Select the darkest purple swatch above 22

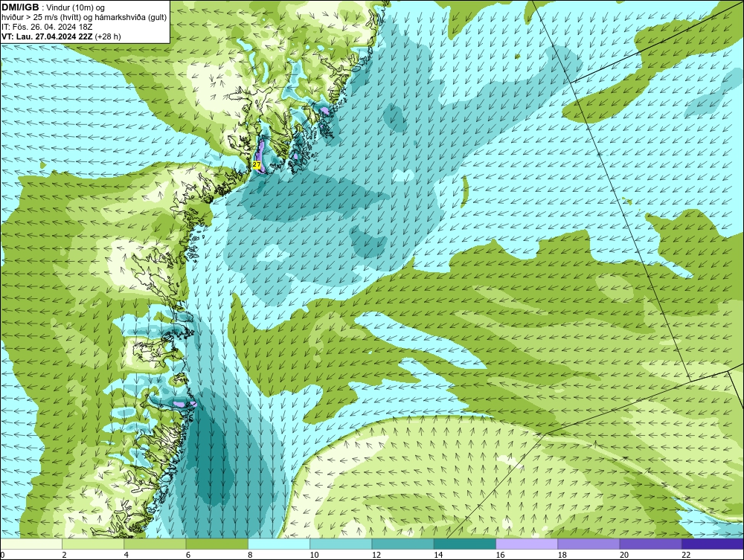click(x=713, y=544)
